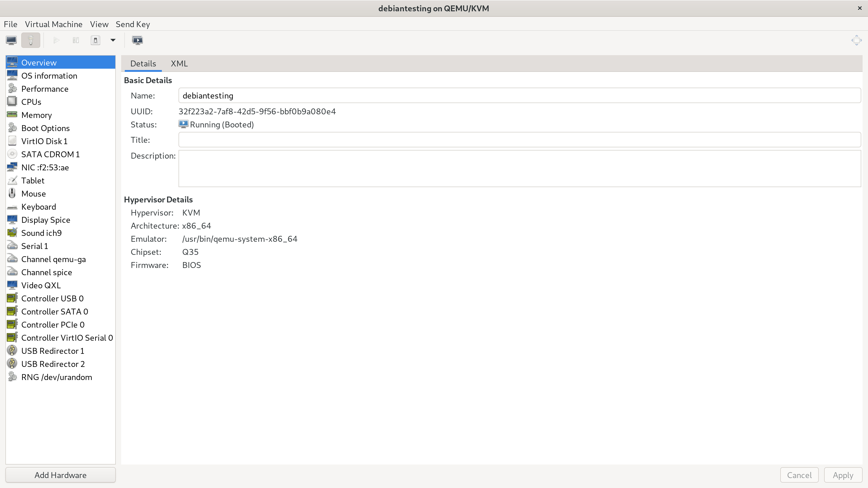Select Overview in hardware list
The image size is (868, 488).
coord(61,62)
